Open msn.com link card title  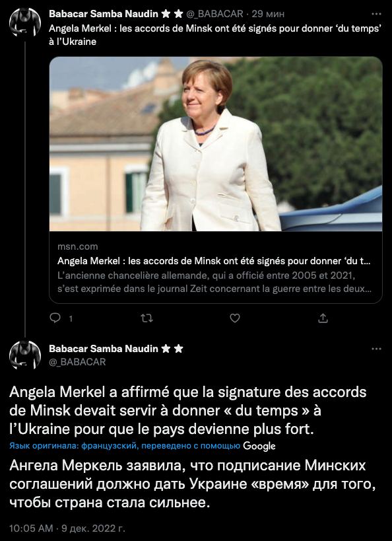coord(214,261)
